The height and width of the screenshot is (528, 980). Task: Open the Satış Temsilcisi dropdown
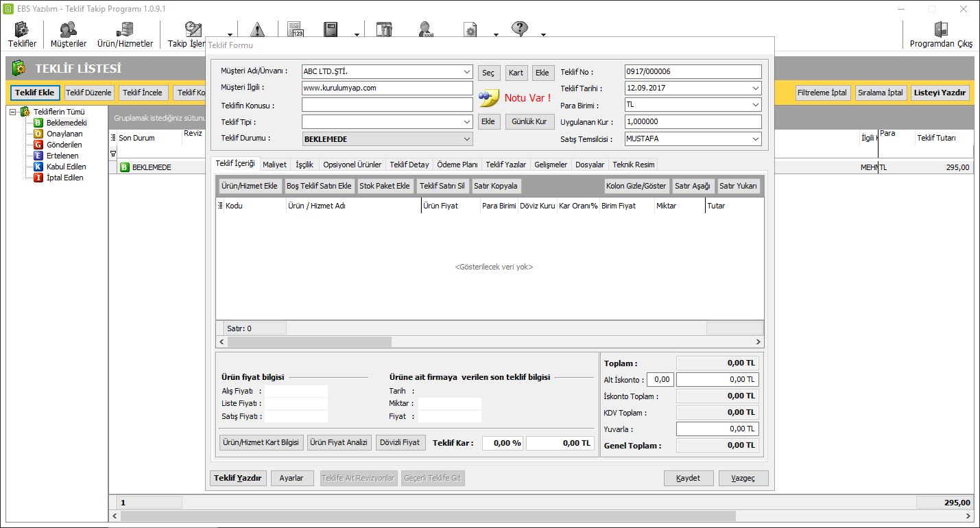pos(756,139)
